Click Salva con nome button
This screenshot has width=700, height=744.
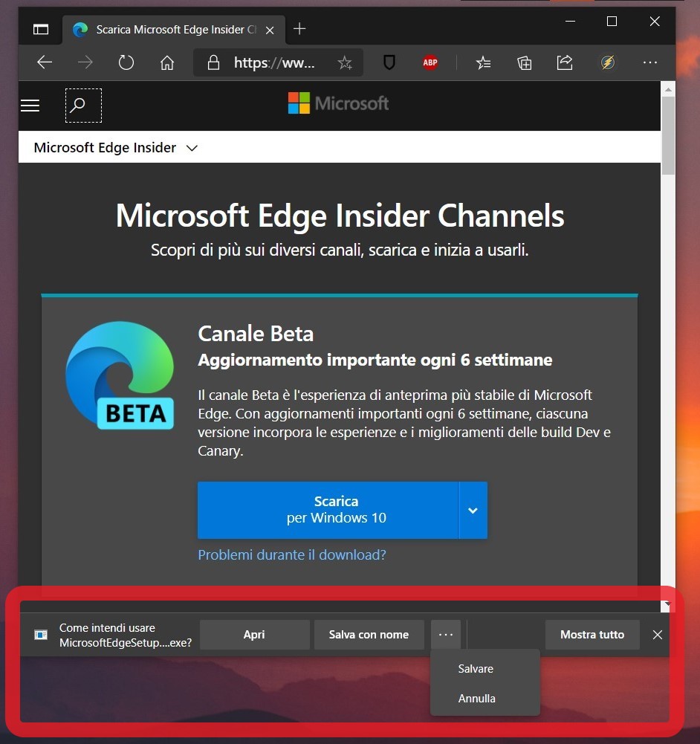pos(369,635)
